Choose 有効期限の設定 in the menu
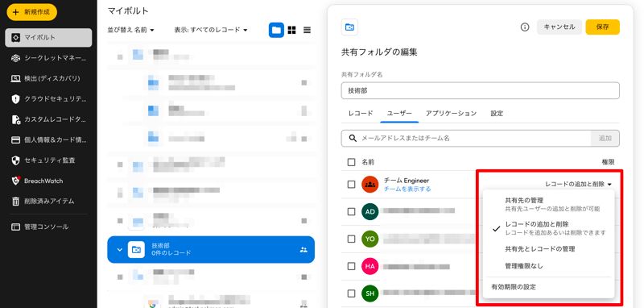The width and height of the screenshot is (644, 308). pyautogui.click(x=548, y=287)
